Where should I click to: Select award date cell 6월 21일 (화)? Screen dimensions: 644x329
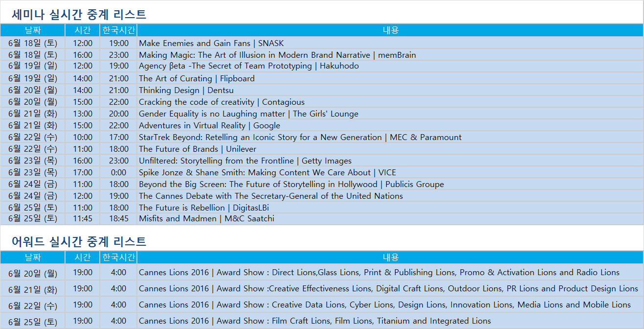click(x=33, y=289)
